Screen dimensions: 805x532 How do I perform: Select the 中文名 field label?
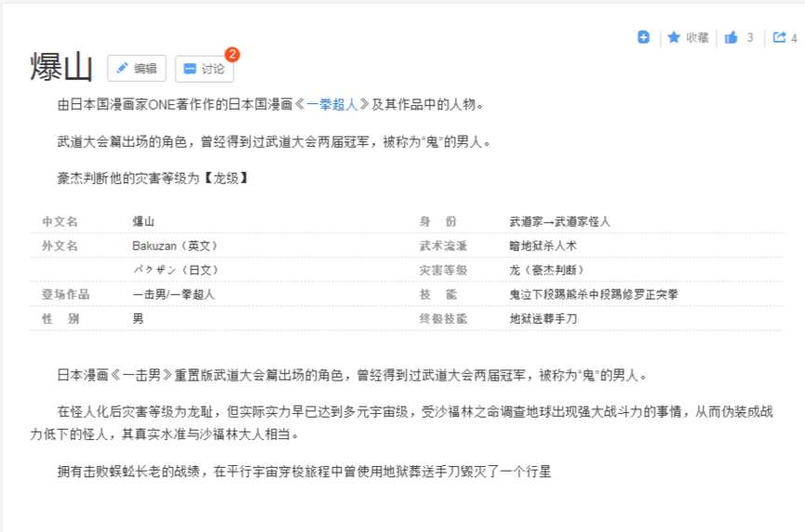60,221
